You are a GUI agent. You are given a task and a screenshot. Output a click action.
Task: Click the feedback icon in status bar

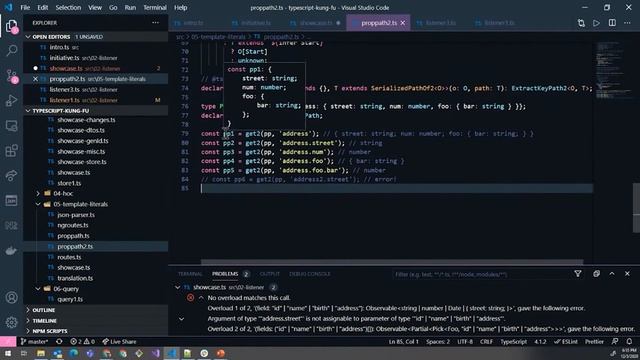[x=615, y=342]
